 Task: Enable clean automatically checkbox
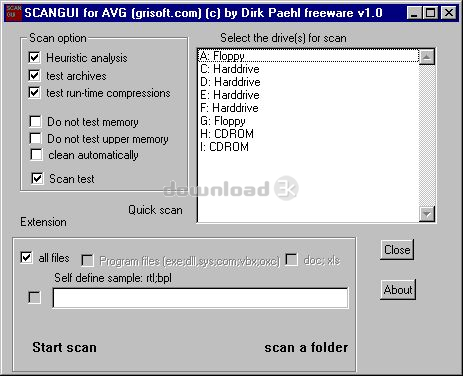[36, 155]
